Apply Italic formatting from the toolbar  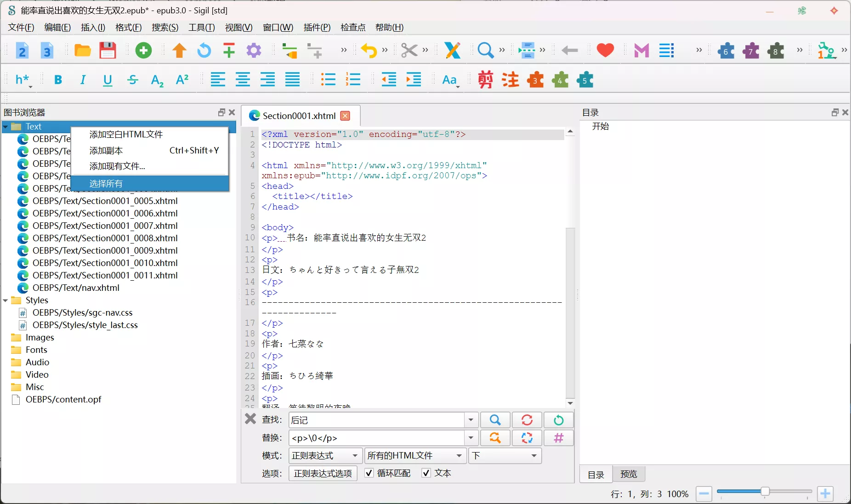83,80
